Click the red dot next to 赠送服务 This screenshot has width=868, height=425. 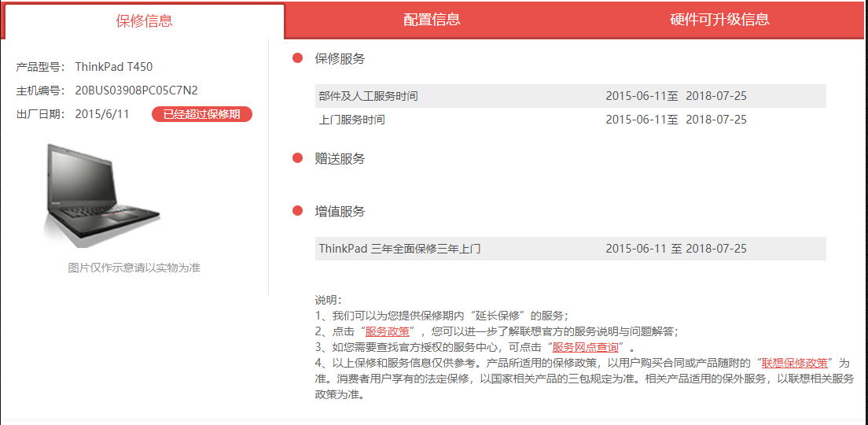tap(298, 158)
